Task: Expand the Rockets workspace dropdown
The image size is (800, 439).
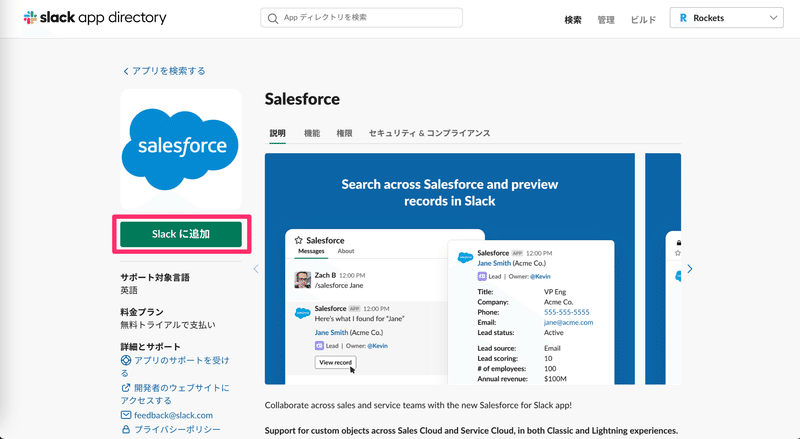Action: (x=727, y=18)
